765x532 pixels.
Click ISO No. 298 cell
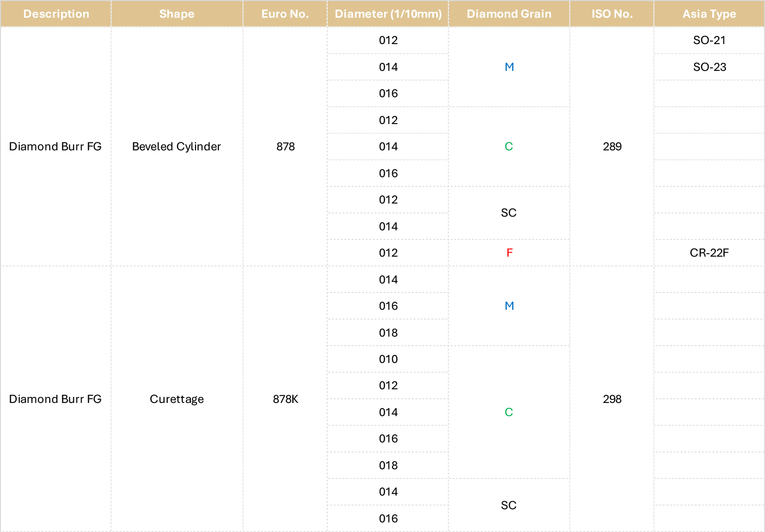612,399
